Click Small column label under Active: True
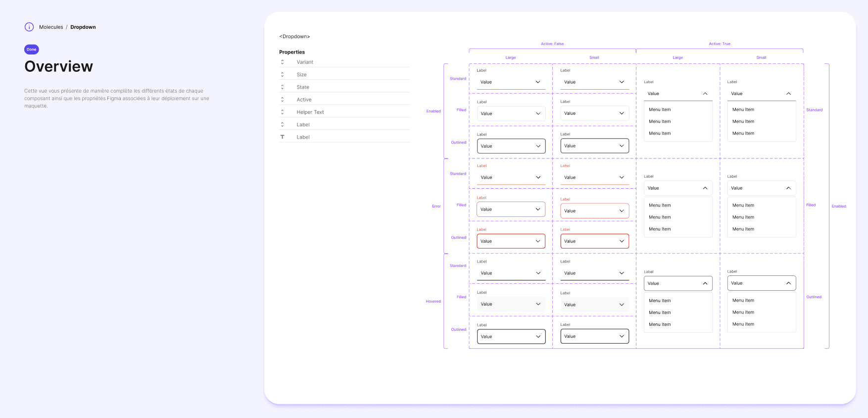 [x=762, y=57]
